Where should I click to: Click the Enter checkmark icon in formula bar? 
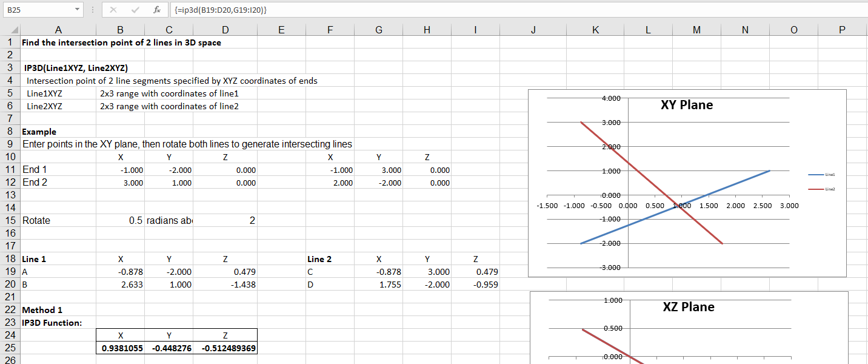click(x=135, y=10)
